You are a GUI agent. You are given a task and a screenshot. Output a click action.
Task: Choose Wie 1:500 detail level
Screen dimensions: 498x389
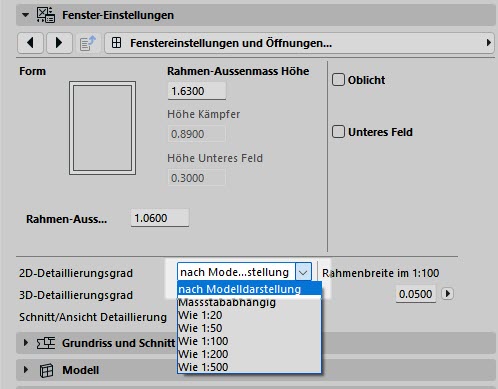[249, 367]
